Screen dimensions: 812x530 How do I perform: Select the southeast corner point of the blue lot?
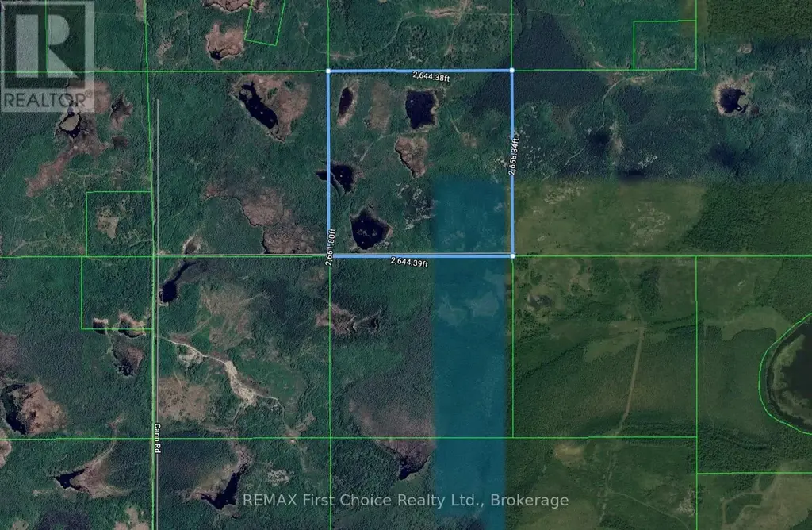[x=513, y=256]
